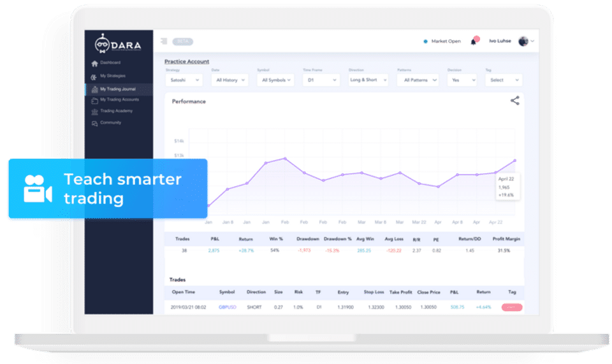This screenshot has width=612, height=364.
Task: Open the Strategy dropdown showing Satoshi
Action: pyautogui.click(x=184, y=80)
